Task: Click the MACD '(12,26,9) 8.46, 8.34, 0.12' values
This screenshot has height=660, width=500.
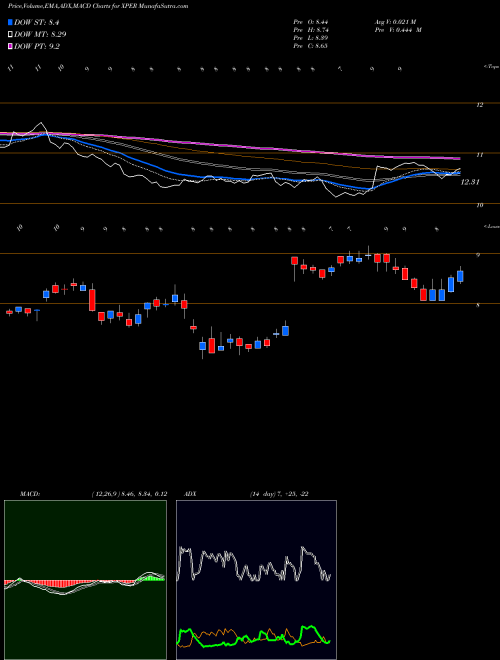Action: [129, 494]
